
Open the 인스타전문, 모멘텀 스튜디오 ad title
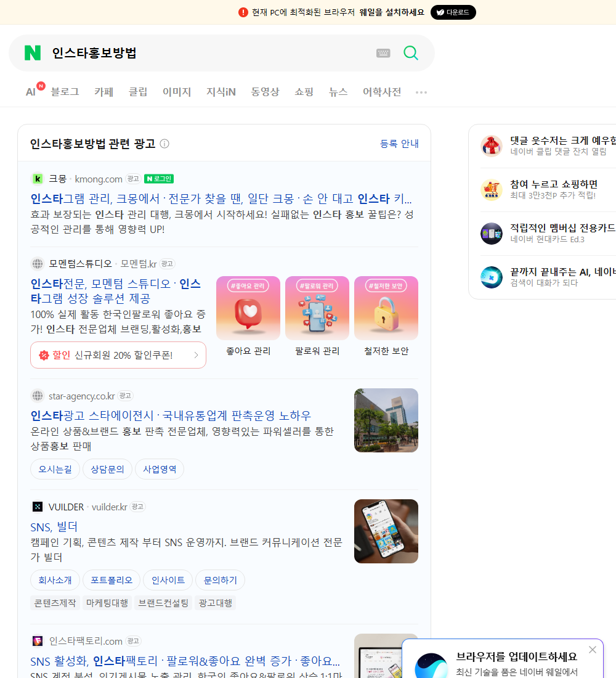point(116,291)
